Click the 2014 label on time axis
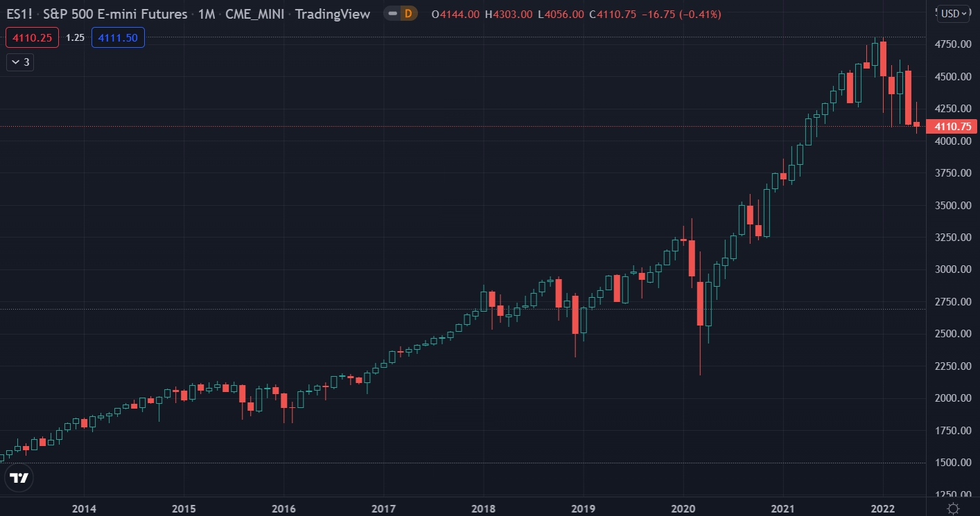The height and width of the screenshot is (516, 980). [84, 509]
